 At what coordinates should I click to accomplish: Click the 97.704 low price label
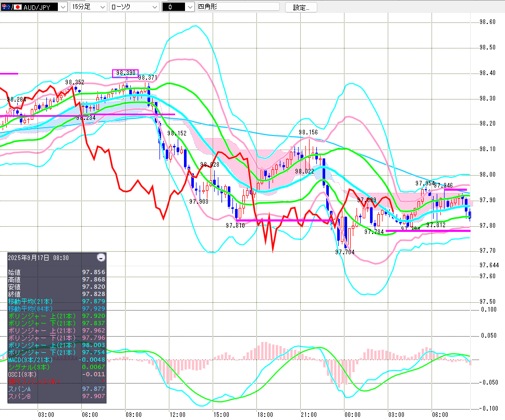point(345,252)
